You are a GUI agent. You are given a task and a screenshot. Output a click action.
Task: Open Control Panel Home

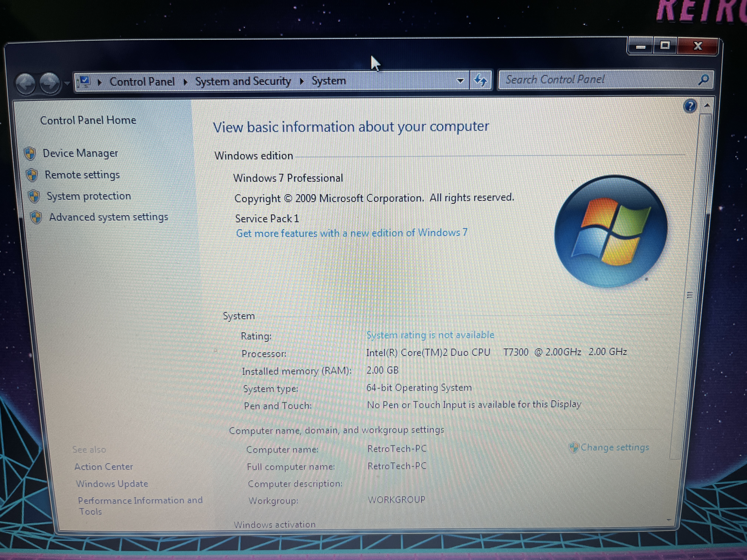88,120
